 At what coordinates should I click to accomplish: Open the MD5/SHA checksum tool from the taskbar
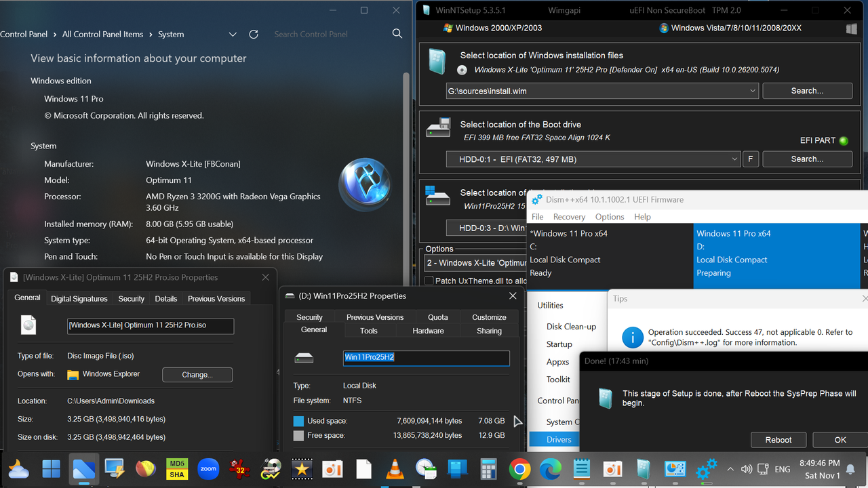coord(176,468)
